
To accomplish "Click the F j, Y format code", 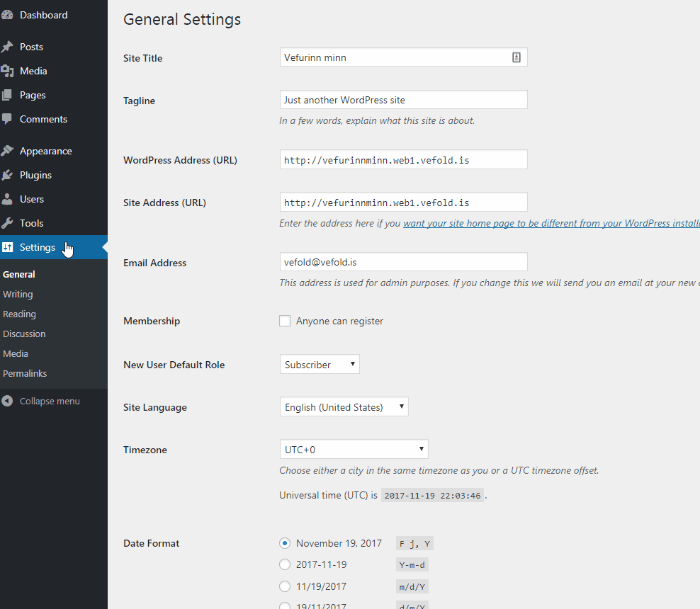I will pyautogui.click(x=414, y=543).
